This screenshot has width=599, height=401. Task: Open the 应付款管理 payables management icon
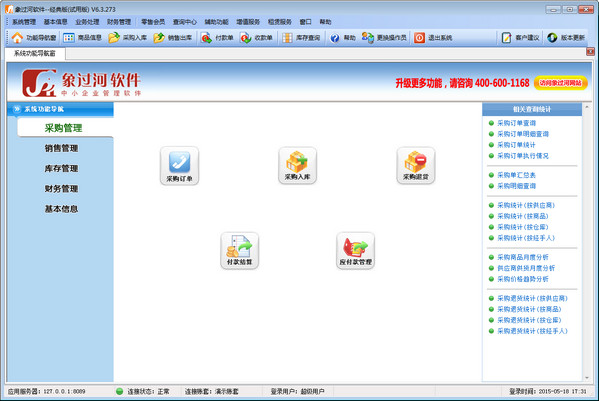pyautogui.click(x=355, y=251)
